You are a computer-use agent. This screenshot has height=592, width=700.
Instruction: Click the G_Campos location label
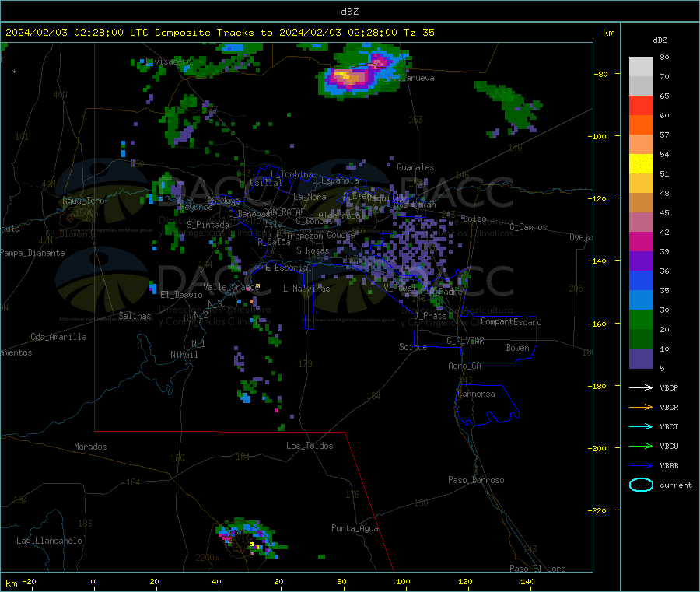point(528,227)
